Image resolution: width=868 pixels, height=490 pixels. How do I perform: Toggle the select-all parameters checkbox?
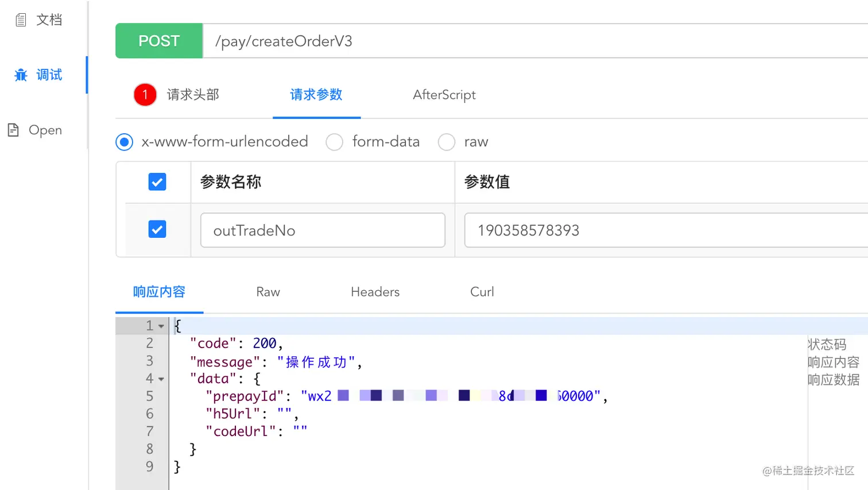point(157,182)
